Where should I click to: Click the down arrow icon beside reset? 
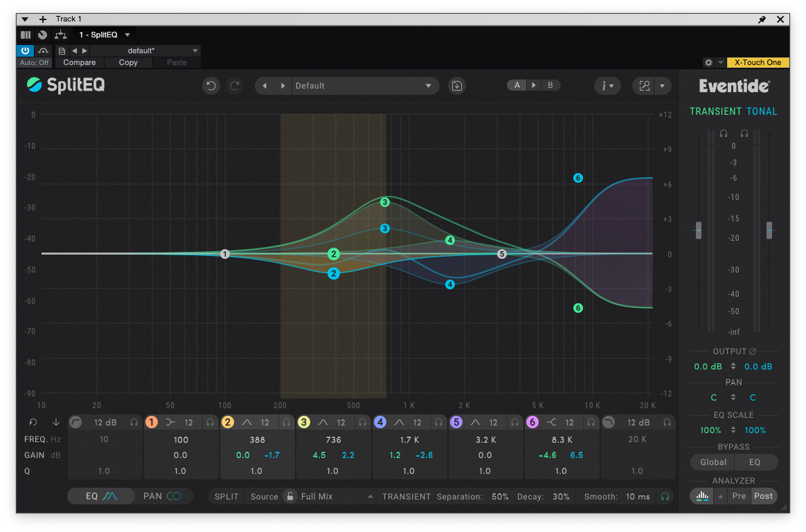(x=55, y=422)
